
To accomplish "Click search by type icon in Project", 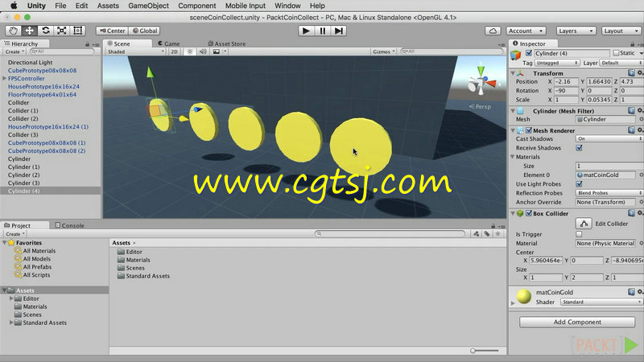I will tap(476, 233).
